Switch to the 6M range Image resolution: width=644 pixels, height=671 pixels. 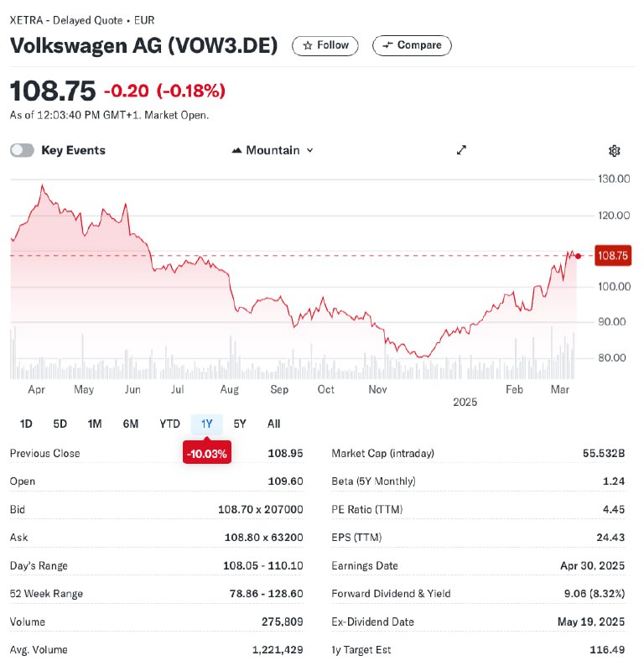pyautogui.click(x=131, y=424)
